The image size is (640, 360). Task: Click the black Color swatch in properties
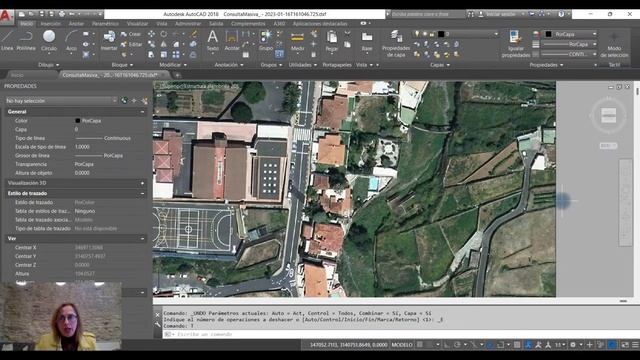click(x=78, y=121)
